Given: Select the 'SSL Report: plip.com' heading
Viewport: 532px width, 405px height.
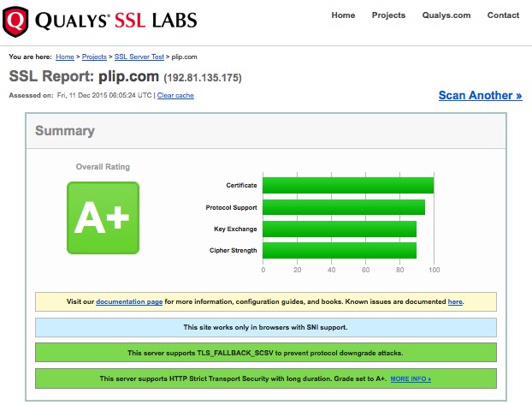Looking at the screenshot, I should coord(84,76).
